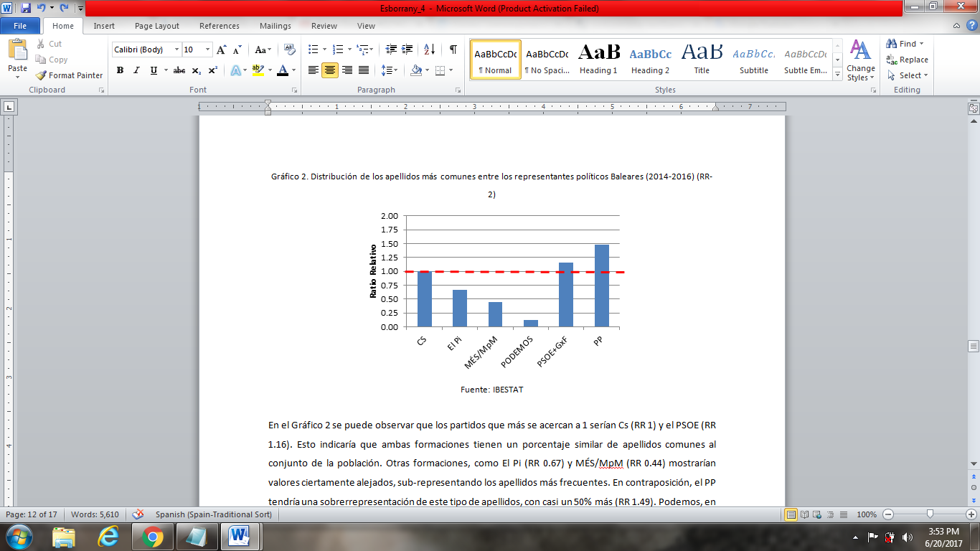The image size is (980, 551).
Task: Toggle Italic formatting
Action: point(136,70)
